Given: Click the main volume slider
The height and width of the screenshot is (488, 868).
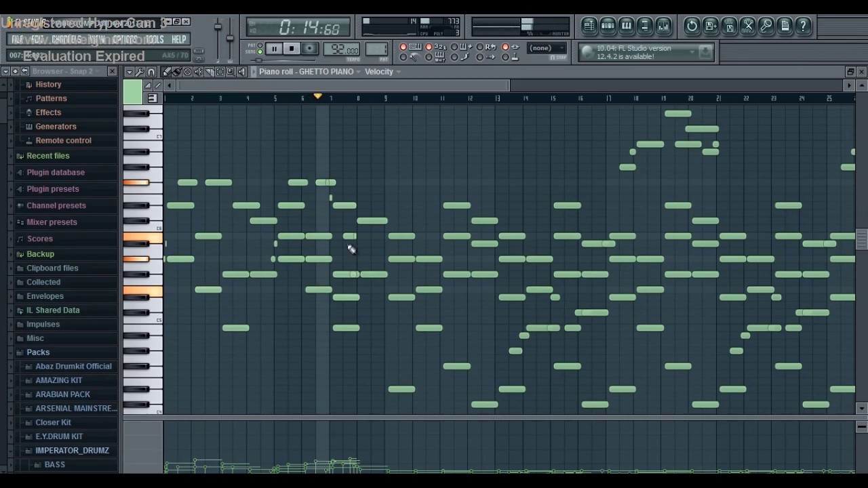Looking at the screenshot, I should pyautogui.click(x=218, y=26).
